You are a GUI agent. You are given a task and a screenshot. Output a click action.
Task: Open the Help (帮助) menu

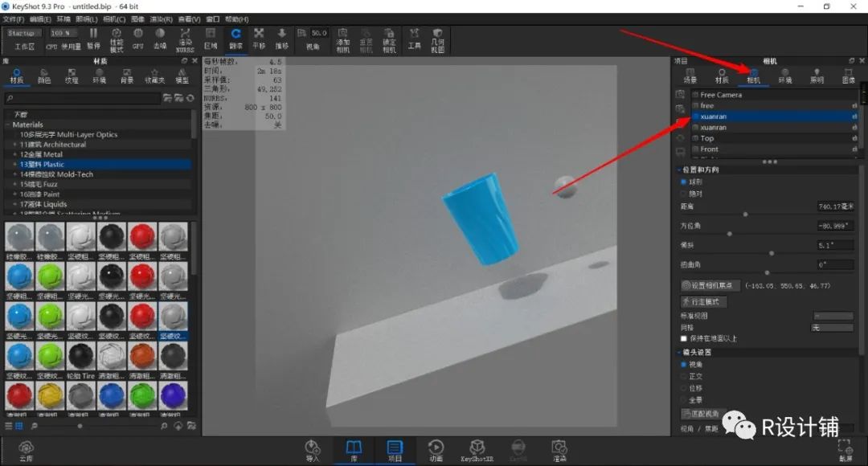pyautogui.click(x=236, y=18)
